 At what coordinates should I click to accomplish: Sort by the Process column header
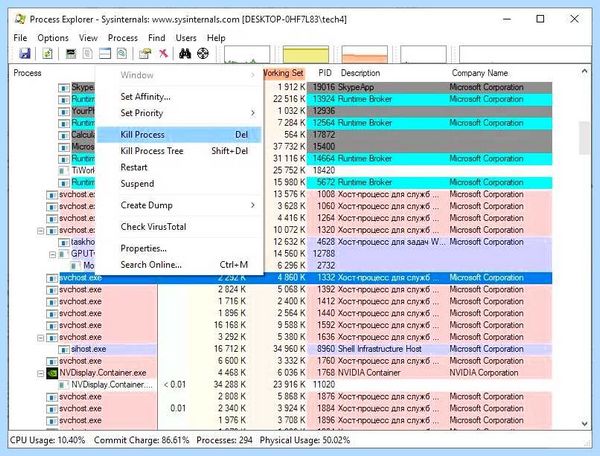pyautogui.click(x=27, y=73)
